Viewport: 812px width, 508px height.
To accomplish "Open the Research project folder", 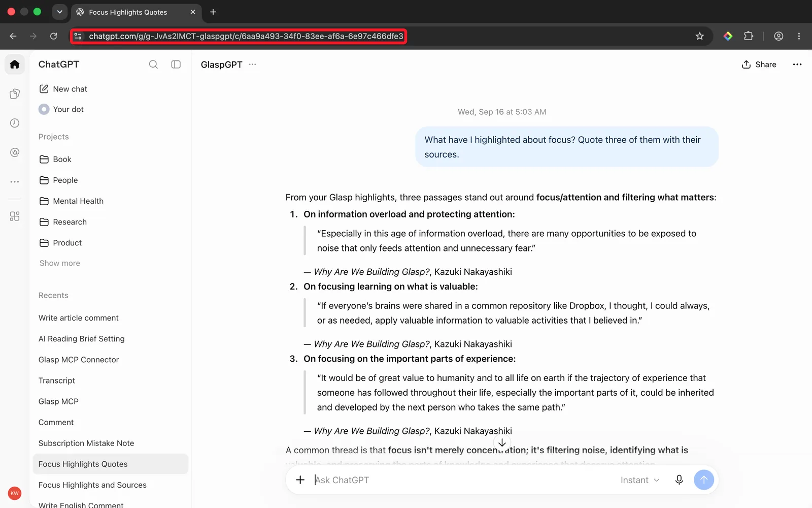I will 63,222.
